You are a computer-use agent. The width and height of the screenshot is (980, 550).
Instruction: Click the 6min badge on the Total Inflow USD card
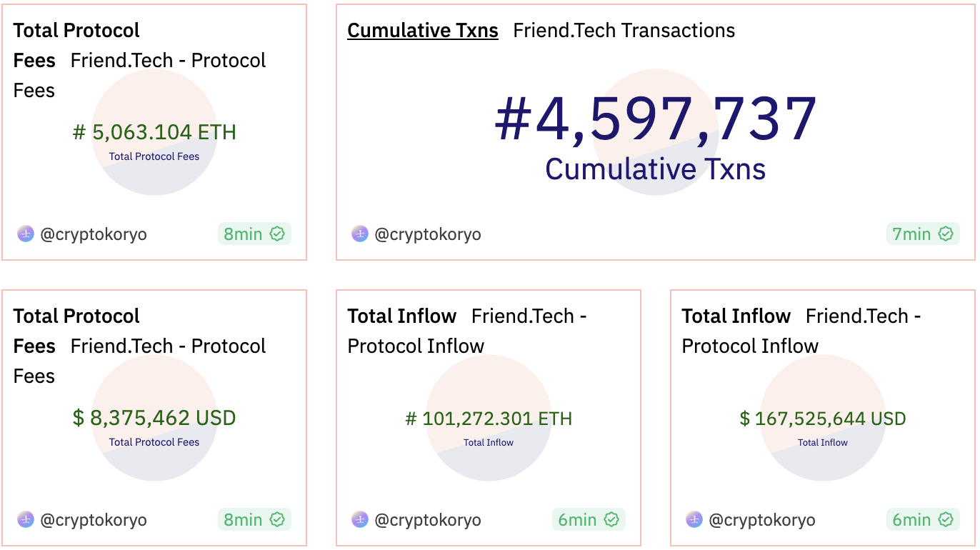(x=922, y=520)
